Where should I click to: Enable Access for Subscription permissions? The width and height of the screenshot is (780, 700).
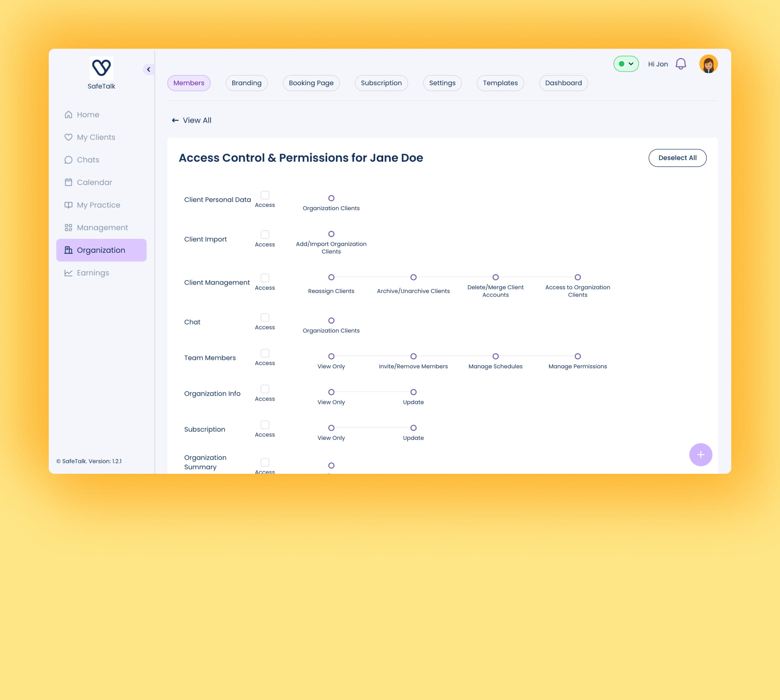pyautogui.click(x=265, y=425)
